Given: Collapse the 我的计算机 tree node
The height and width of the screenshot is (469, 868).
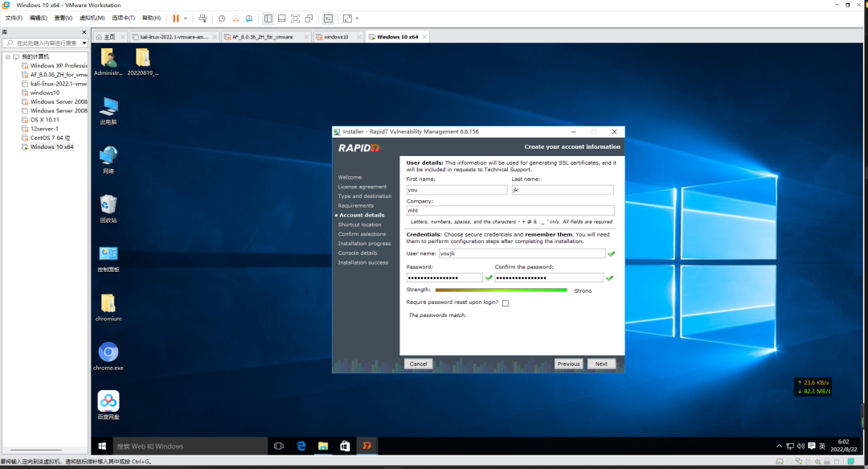Looking at the screenshot, I should click(x=8, y=56).
